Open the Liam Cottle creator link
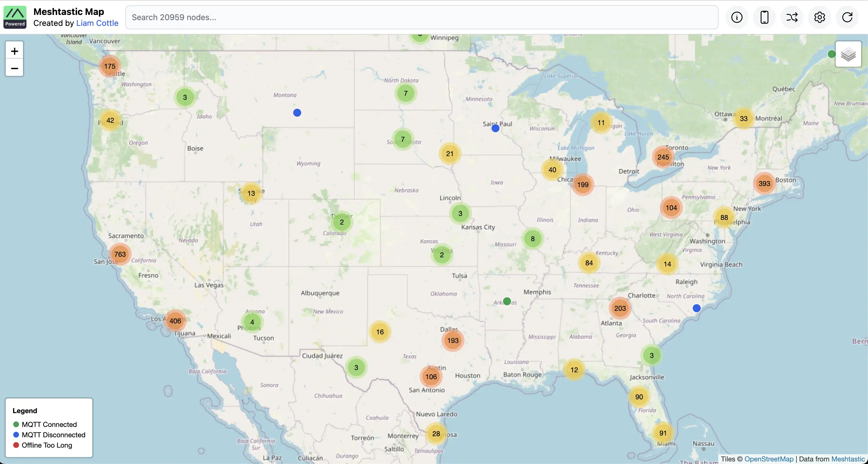868x464 pixels. pyautogui.click(x=97, y=23)
